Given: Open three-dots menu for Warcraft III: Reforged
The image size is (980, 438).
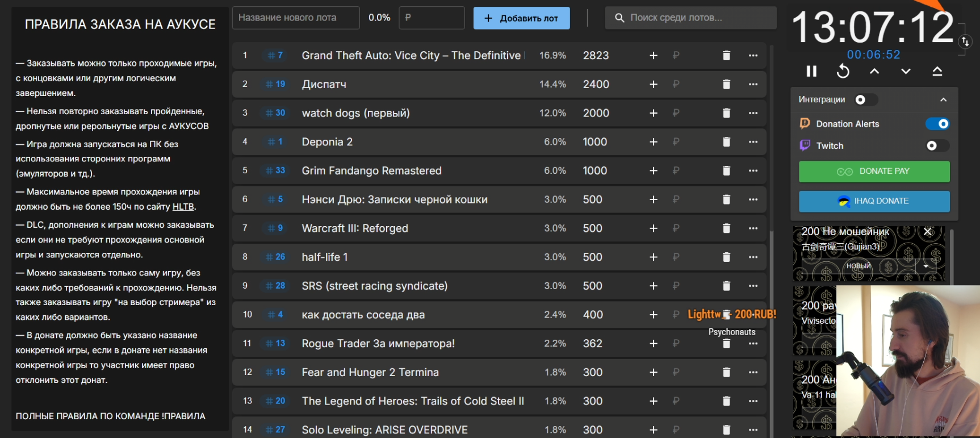Looking at the screenshot, I should point(753,228).
